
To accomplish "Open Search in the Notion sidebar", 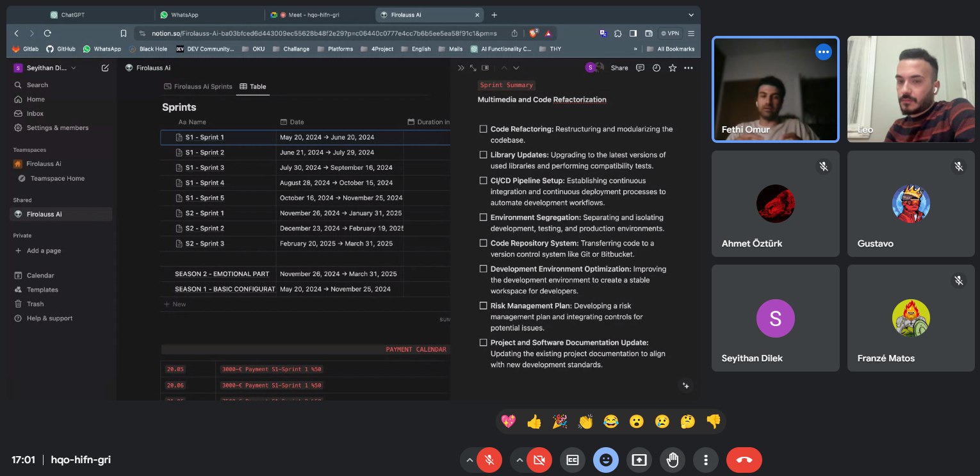I will coord(37,85).
